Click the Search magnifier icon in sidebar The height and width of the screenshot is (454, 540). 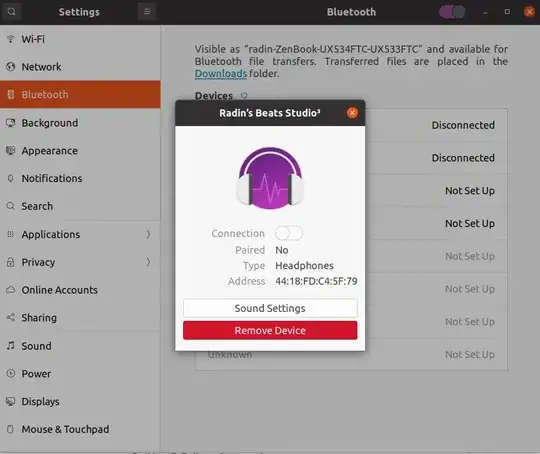11,206
